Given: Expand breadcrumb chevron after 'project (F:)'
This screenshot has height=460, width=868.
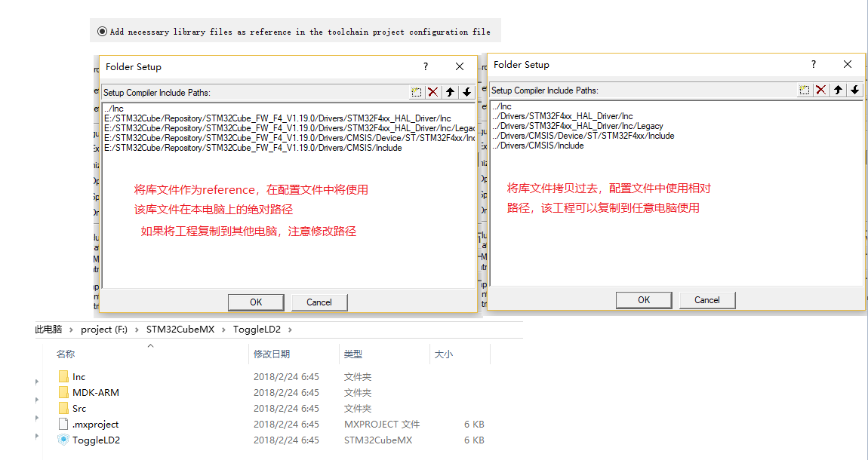Looking at the screenshot, I should click(137, 330).
